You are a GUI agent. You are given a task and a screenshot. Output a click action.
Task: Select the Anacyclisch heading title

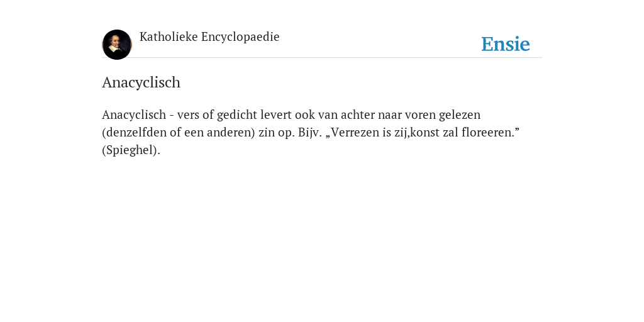142,82
